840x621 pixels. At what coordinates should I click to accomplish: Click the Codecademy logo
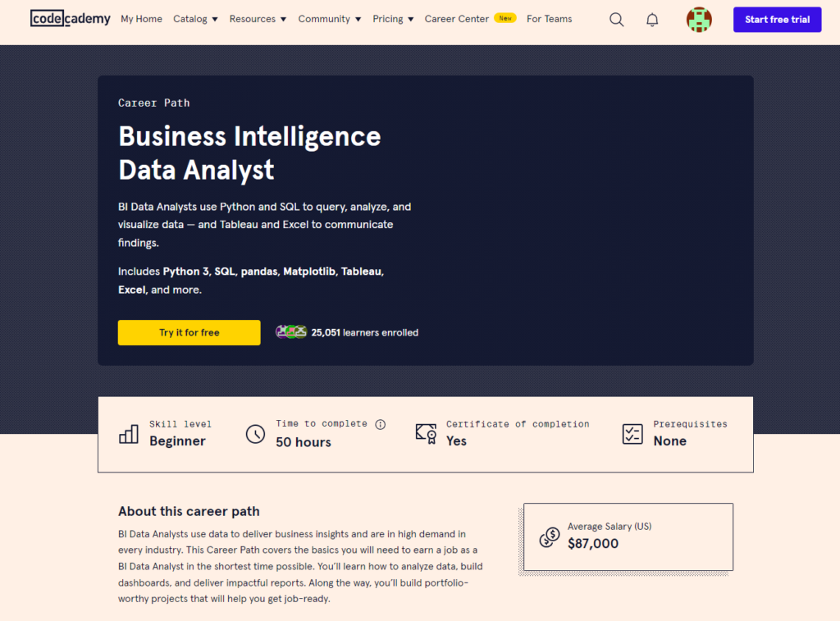pos(71,19)
